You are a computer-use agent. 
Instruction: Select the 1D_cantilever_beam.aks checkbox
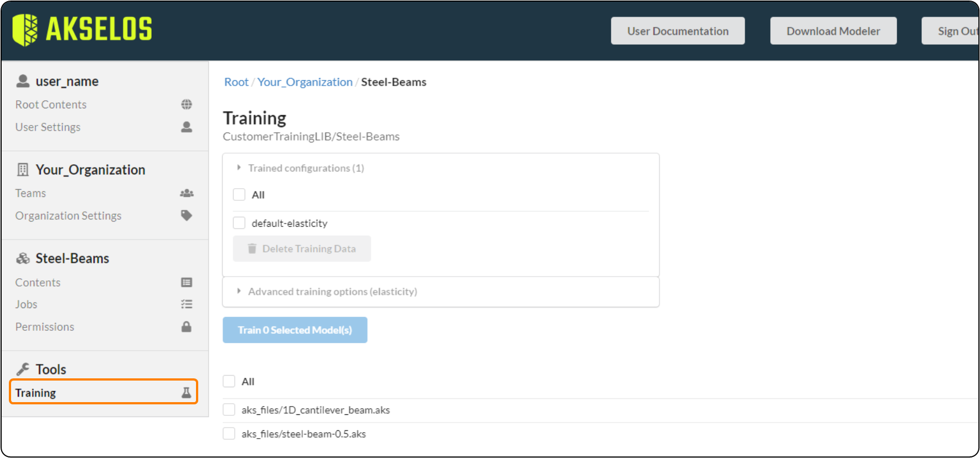(x=229, y=410)
